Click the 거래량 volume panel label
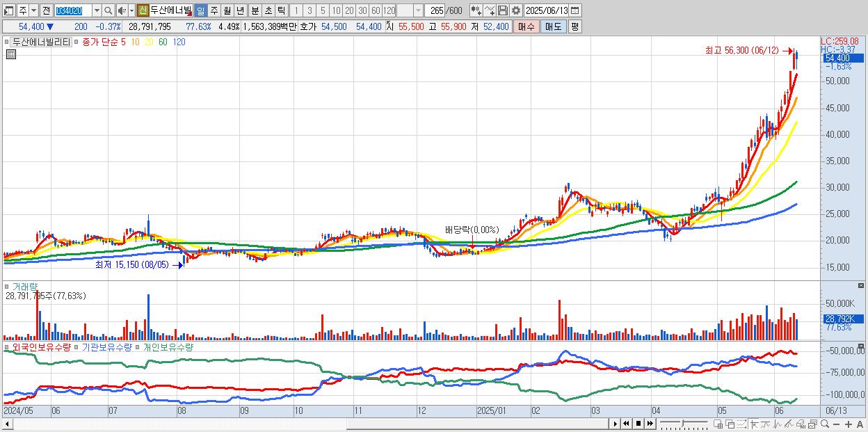868x432 pixels. coord(25,286)
